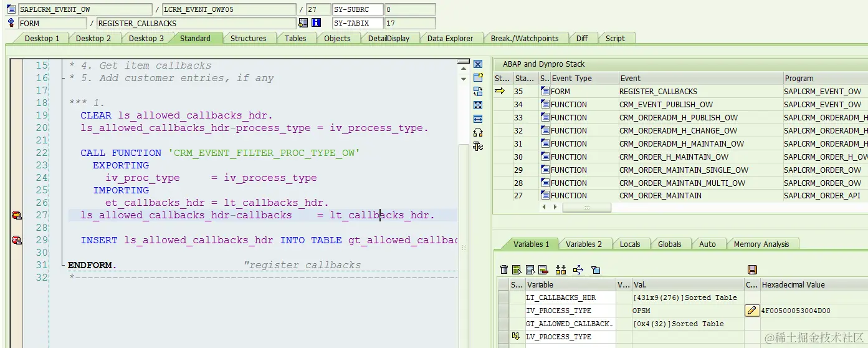Viewport: 868px width, 348px height.
Task: Click the headset Services of the Tool icon
Action: click(478, 132)
